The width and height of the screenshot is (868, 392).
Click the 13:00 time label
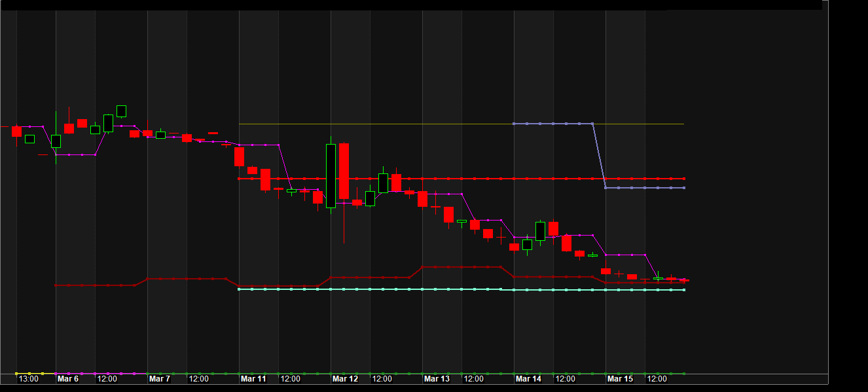click(28, 379)
